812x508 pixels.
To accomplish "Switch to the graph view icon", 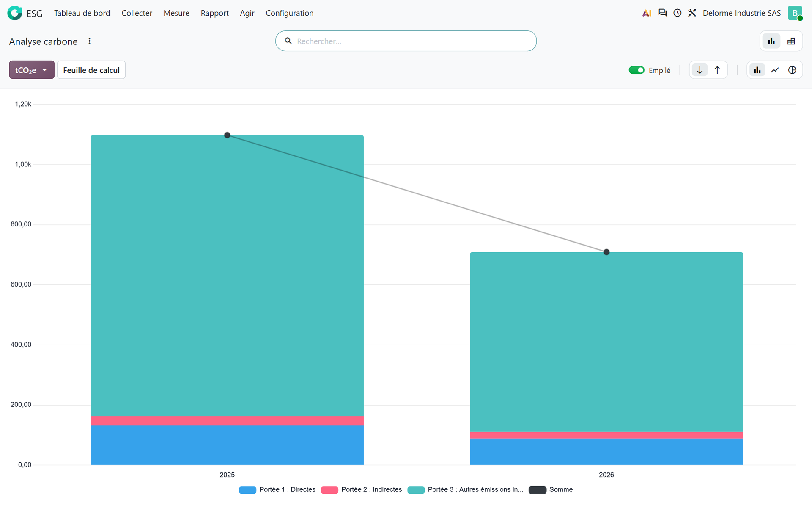I will coord(771,41).
